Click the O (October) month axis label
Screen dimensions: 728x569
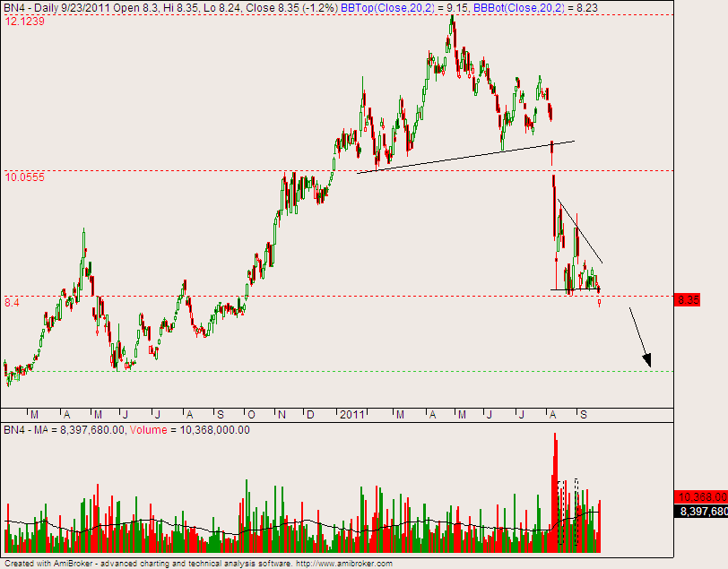point(251,415)
